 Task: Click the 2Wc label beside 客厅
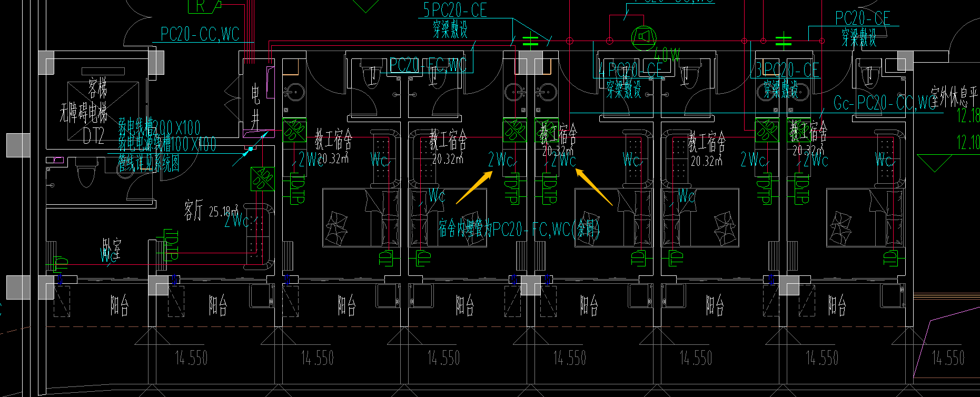click(x=237, y=220)
